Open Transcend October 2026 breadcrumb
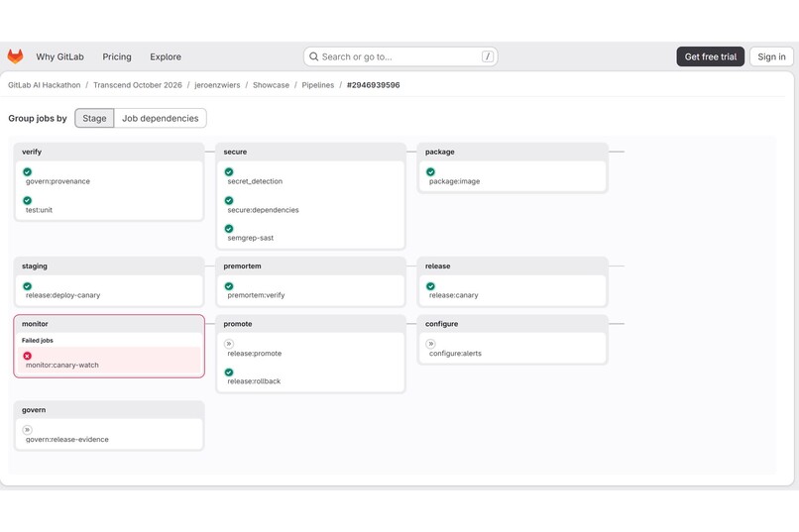The image size is (799, 532). 138,85
